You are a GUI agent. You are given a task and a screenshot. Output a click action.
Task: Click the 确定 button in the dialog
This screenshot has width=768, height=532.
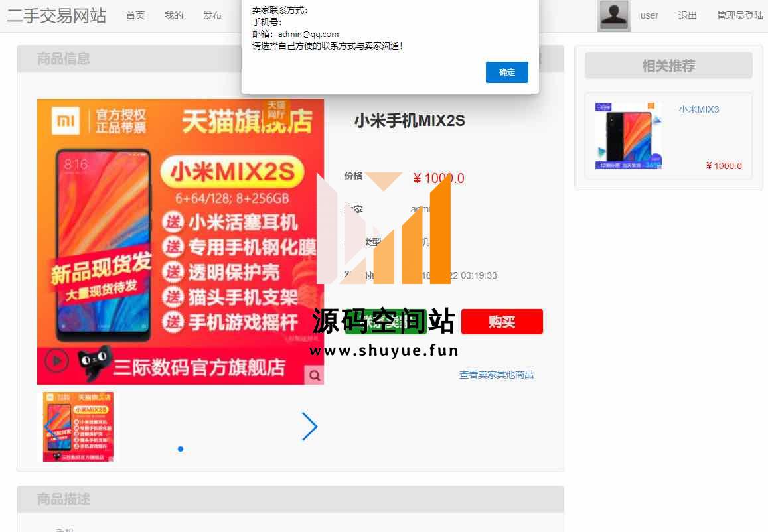pos(506,72)
